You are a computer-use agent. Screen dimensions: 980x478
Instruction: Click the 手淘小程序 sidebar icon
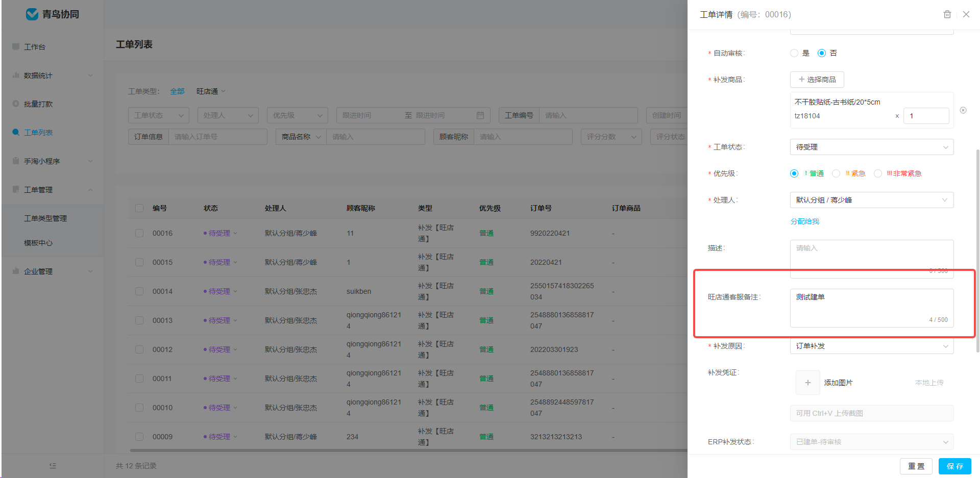(16, 161)
